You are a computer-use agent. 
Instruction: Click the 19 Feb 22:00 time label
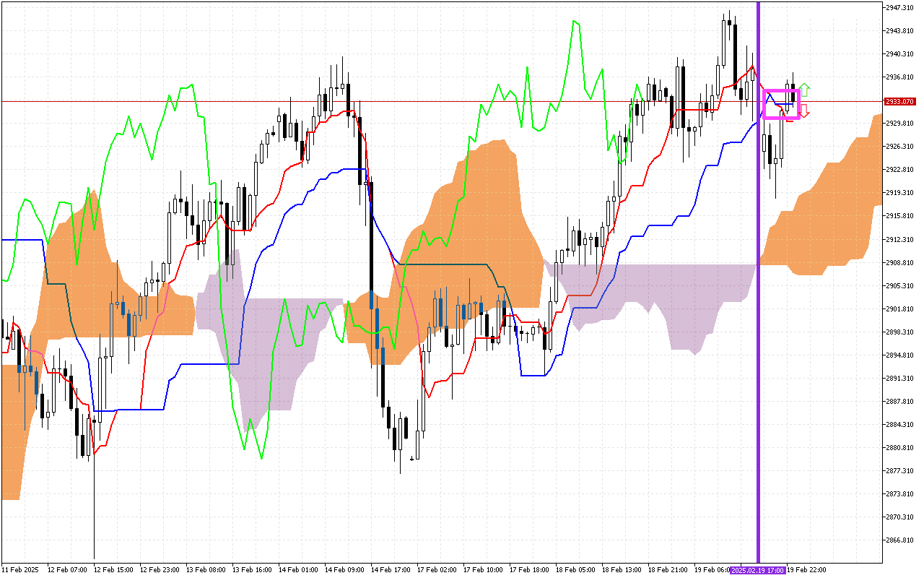tap(806, 570)
